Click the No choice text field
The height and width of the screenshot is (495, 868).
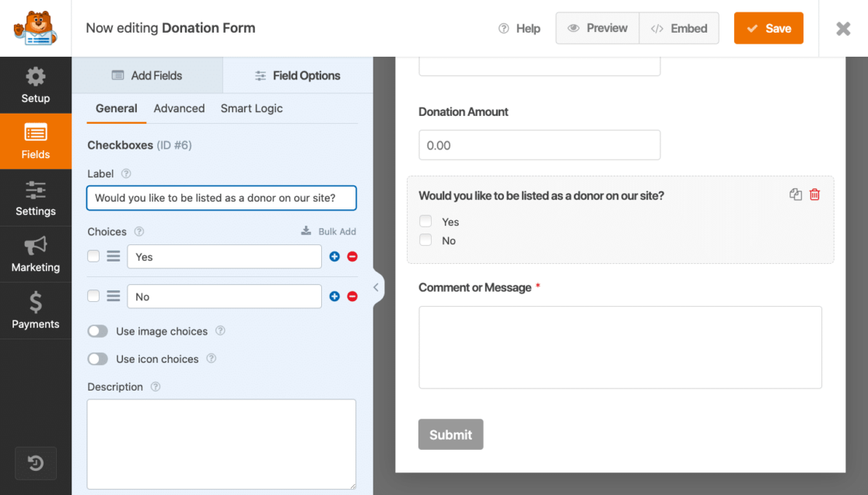tap(224, 297)
